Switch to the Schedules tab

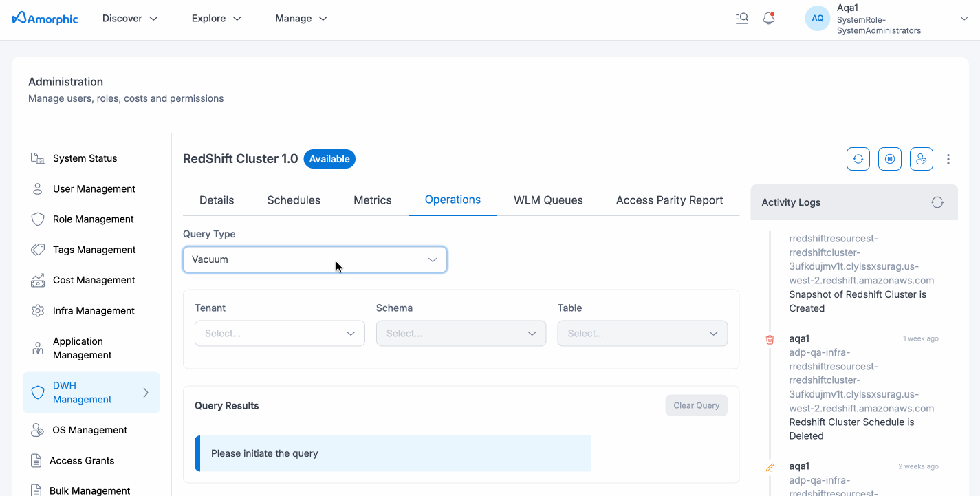[x=294, y=200]
